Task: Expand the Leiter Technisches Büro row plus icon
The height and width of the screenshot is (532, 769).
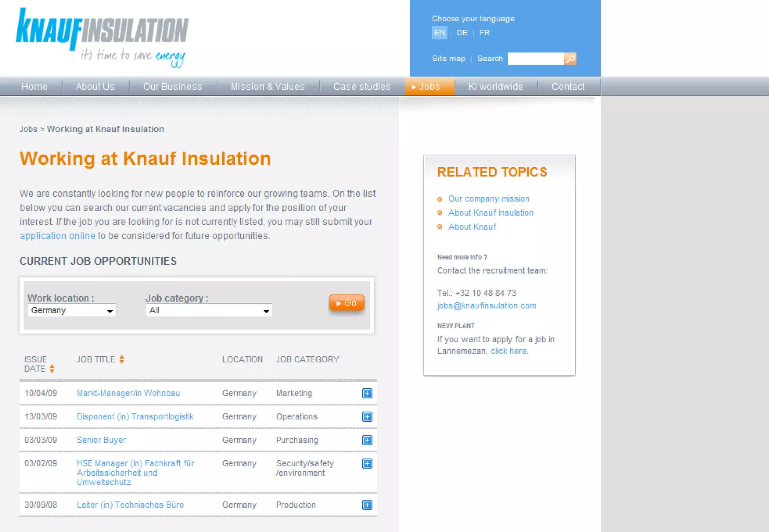Action: click(367, 505)
